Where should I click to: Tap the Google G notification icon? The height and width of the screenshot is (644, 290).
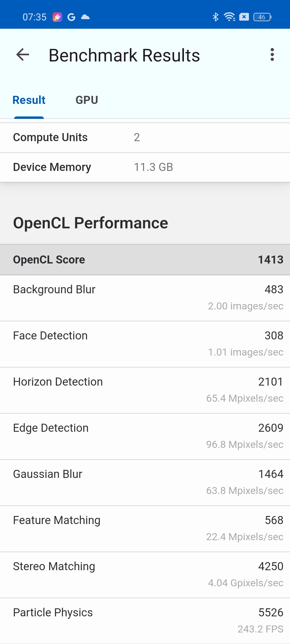(71, 17)
